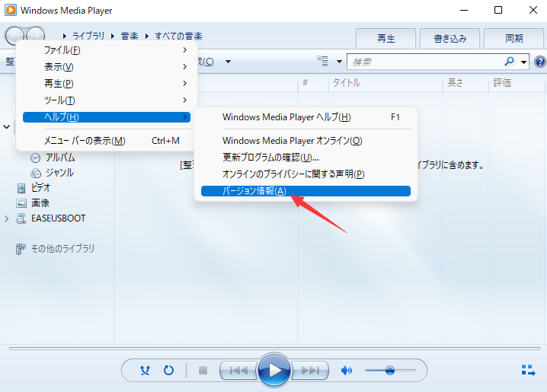Viewport: 547px width, 392px height.
Task: Click すべての音楽 in the breadcrumb
Action: click(178, 36)
